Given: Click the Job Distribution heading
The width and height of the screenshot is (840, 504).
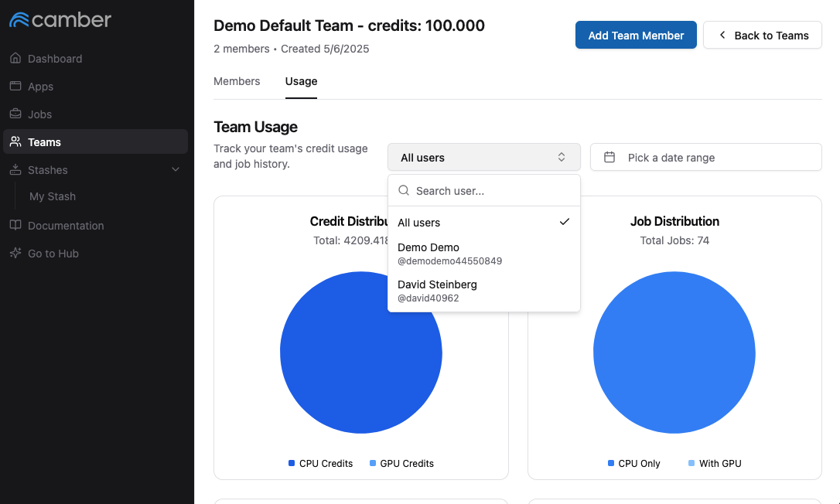Looking at the screenshot, I should (674, 221).
